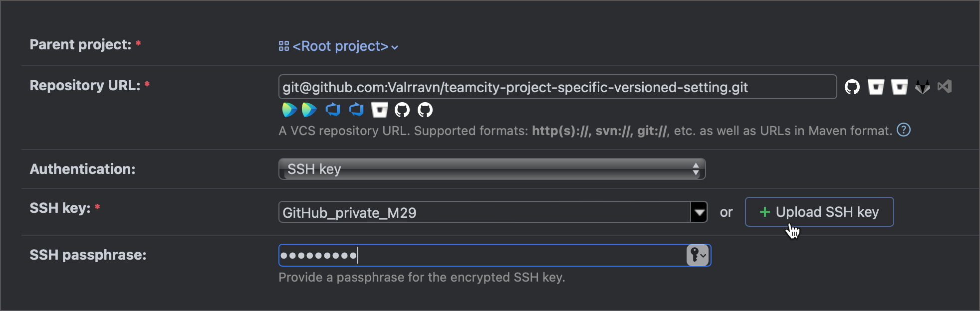Click the Upload SSH key button
Viewport: 980px width, 311px height.
click(x=819, y=212)
